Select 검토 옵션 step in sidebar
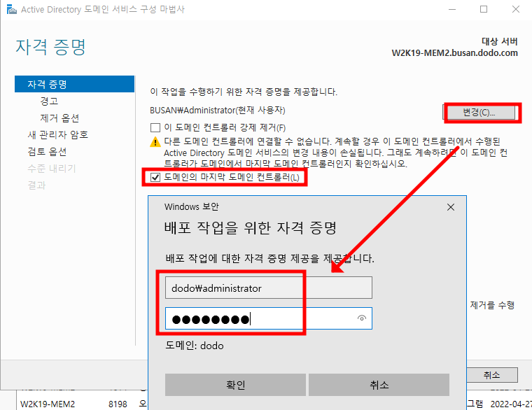 47,152
